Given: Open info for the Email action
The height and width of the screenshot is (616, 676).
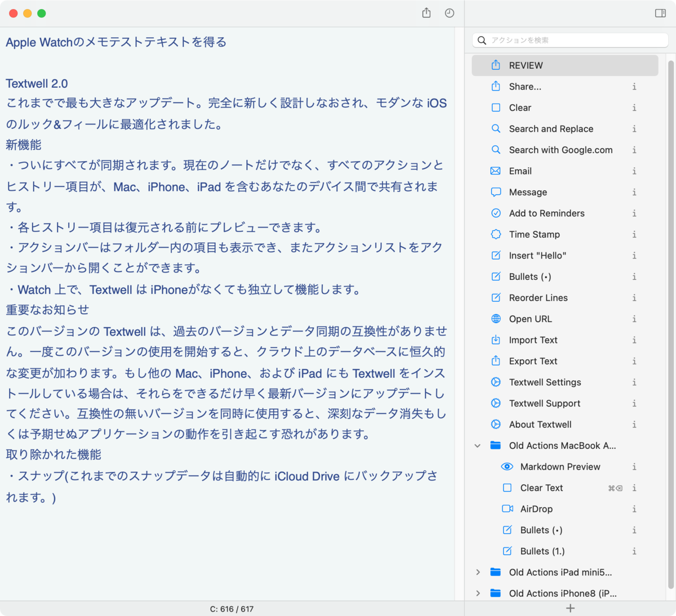Looking at the screenshot, I should coord(634,171).
